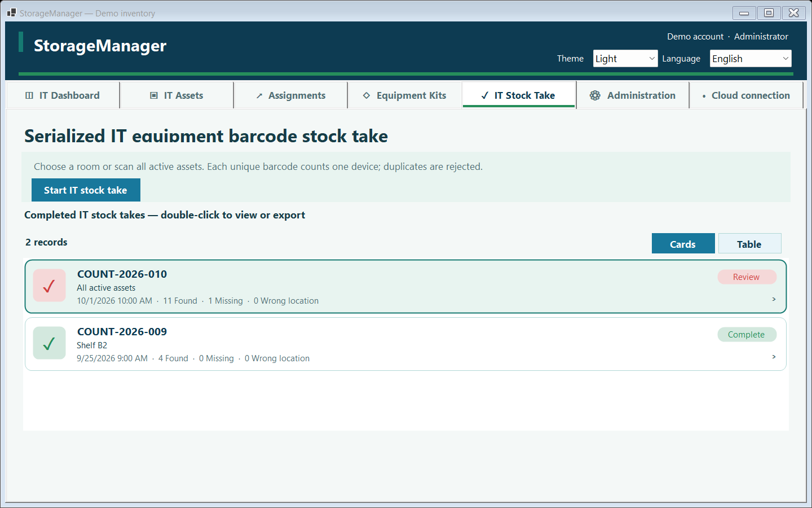Open the Administration tab
This screenshot has height=508, width=812.
(x=633, y=95)
